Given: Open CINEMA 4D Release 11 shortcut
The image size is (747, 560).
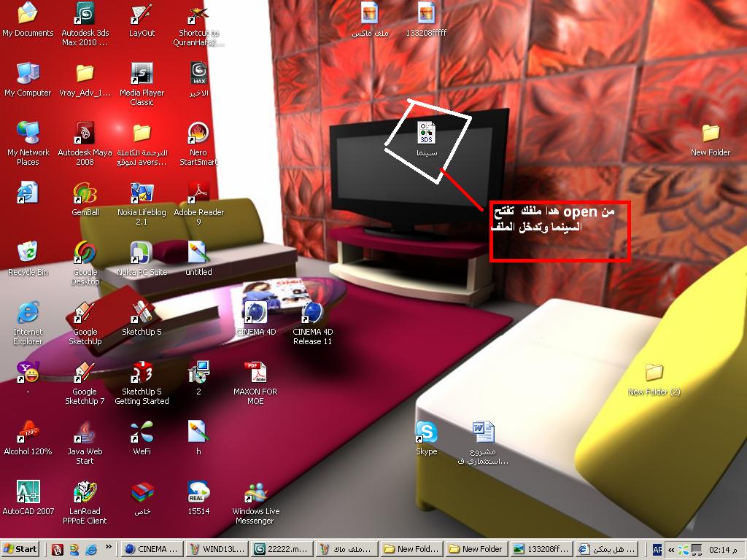Looking at the screenshot, I should 312,323.
